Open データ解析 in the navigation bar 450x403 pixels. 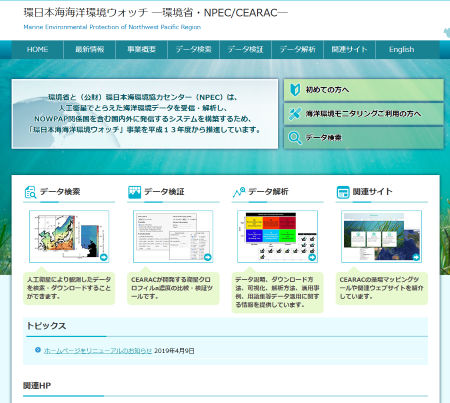[298, 50]
